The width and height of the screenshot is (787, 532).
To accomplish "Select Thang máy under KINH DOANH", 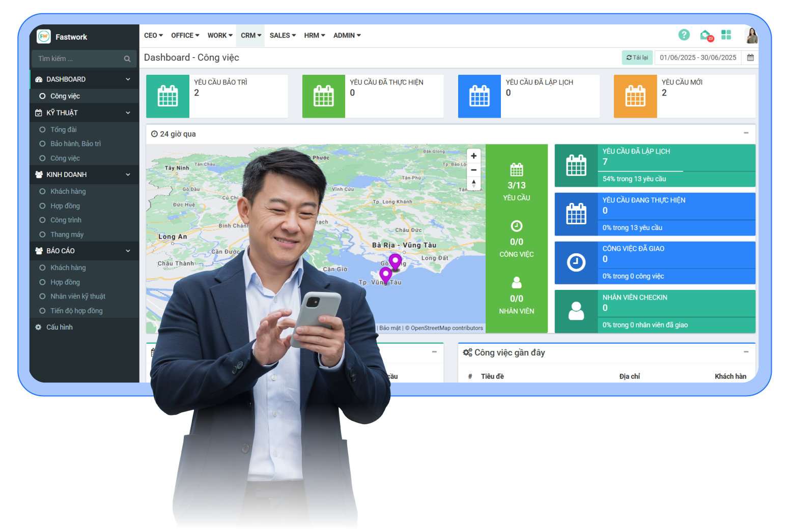I will (x=67, y=234).
